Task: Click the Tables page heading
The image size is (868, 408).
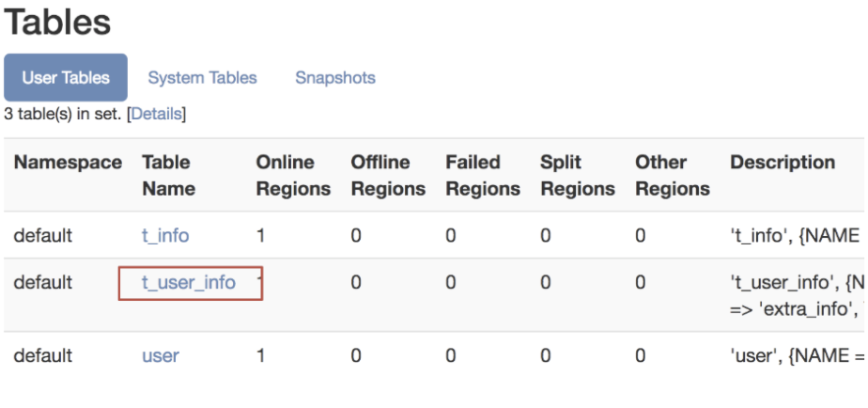Action: tap(57, 22)
